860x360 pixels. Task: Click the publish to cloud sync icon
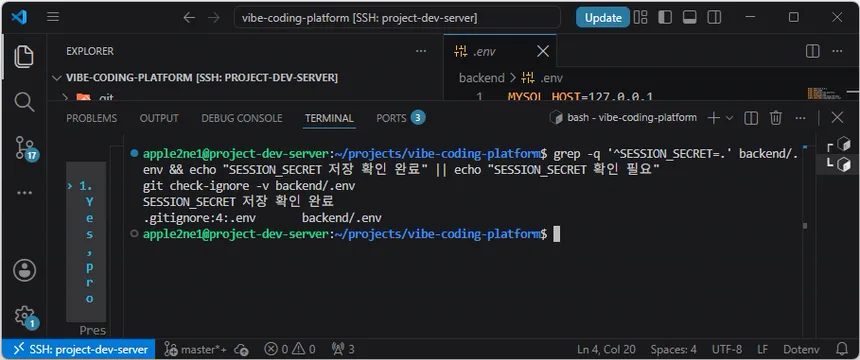click(x=241, y=349)
